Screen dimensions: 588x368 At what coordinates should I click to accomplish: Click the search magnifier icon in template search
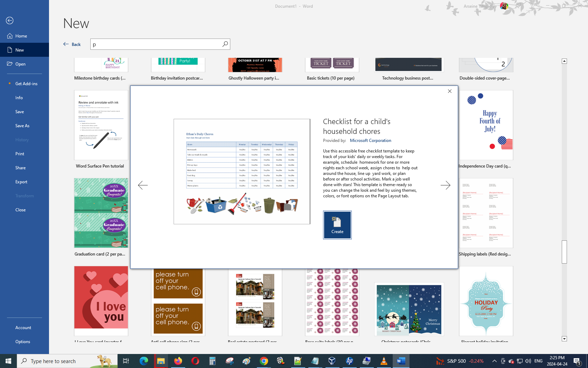point(225,44)
